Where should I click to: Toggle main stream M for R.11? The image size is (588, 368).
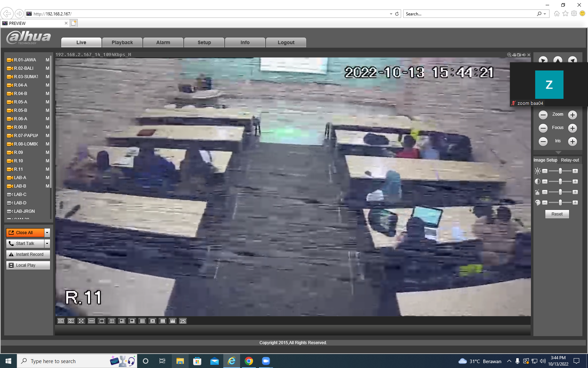tap(48, 169)
